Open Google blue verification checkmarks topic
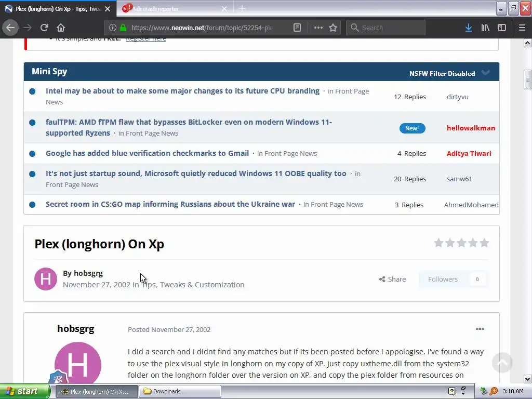Image resolution: width=532 pixels, height=399 pixels. pos(147,153)
